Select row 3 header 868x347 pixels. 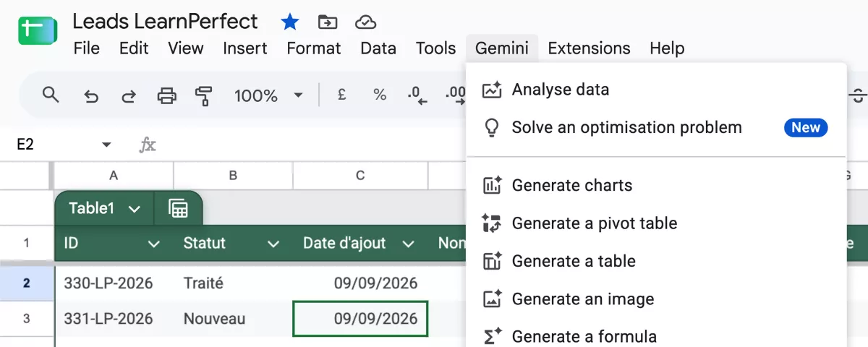[26, 318]
